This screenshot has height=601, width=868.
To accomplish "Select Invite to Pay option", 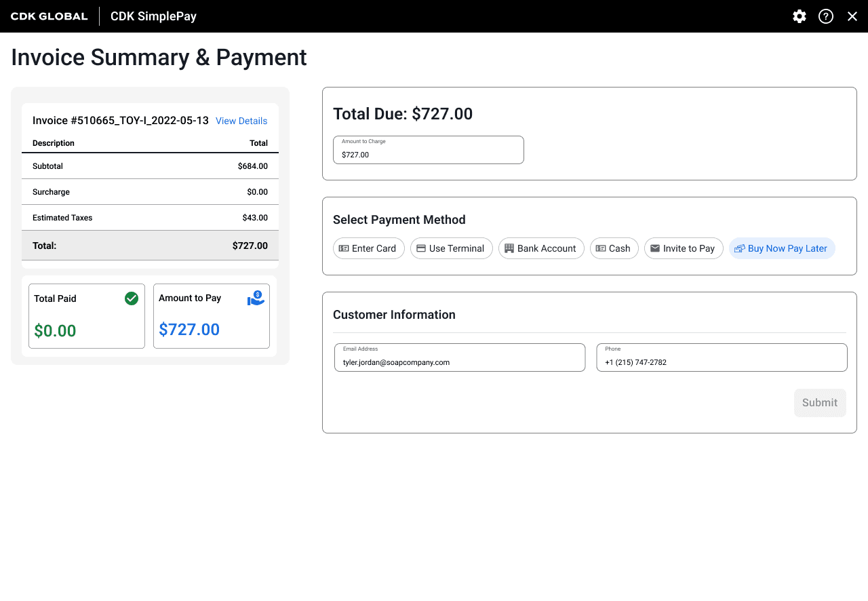I will pyautogui.click(x=684, y=248).
